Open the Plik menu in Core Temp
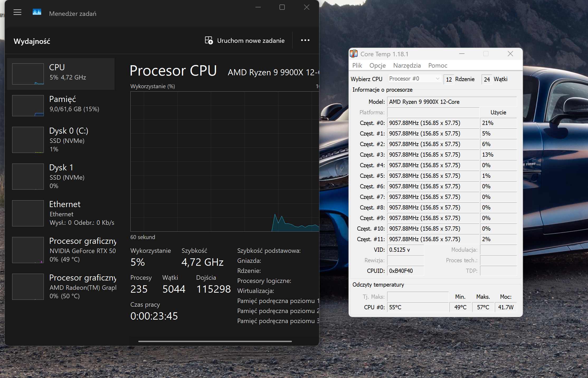The image size is (588, 378). 357,66
